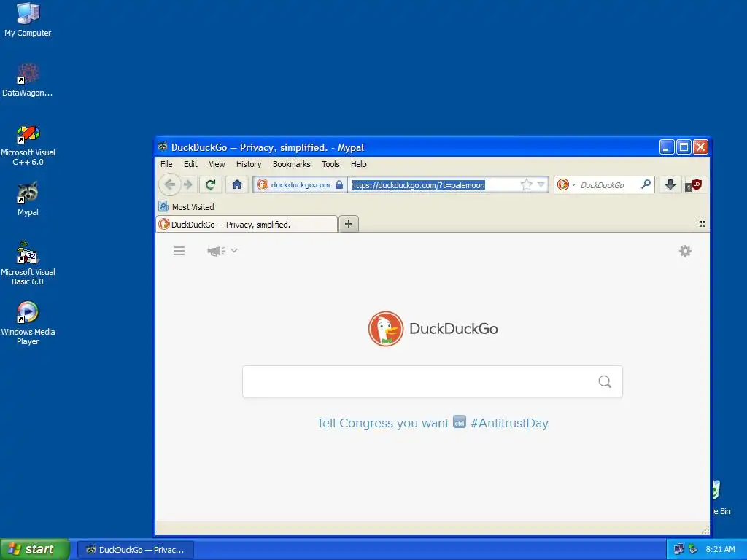This screenshot has height=560, width=747.
Task: Open the File menu
Action: point(166,164)
